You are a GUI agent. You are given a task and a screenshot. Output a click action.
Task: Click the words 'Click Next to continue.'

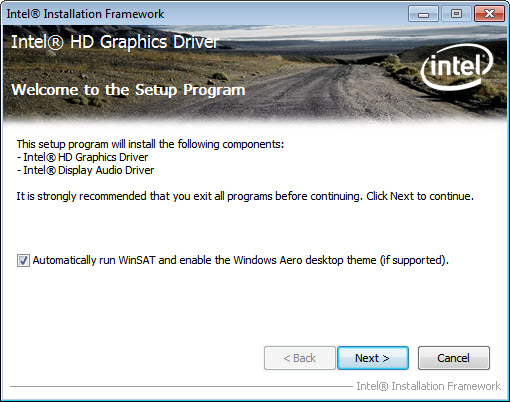tap(420, 196)
